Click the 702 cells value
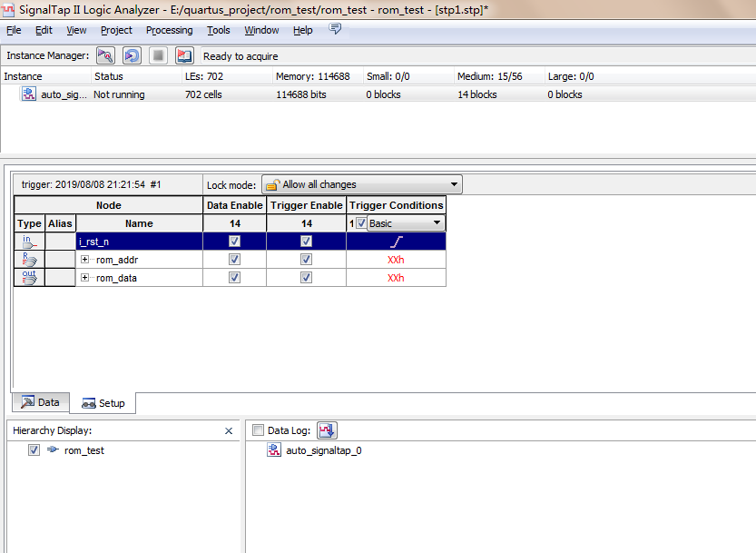This screenshot has width=756, height=553. click(203, 94)
